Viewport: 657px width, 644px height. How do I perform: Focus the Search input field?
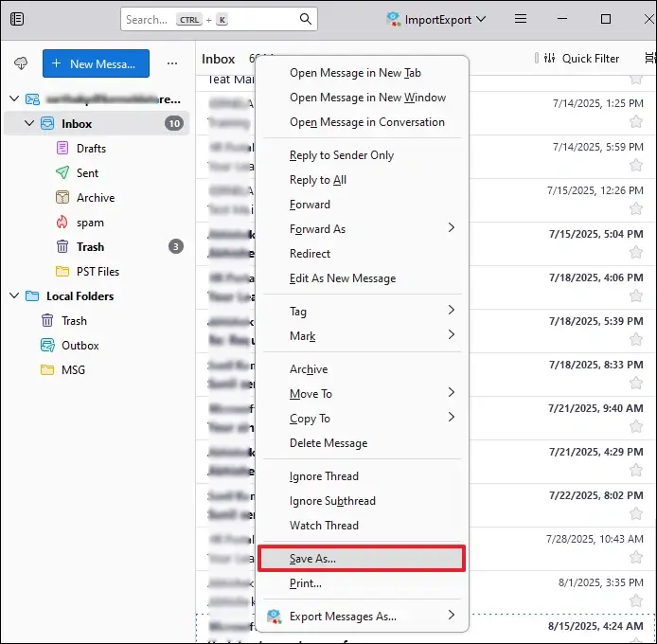tap(219, 19)
